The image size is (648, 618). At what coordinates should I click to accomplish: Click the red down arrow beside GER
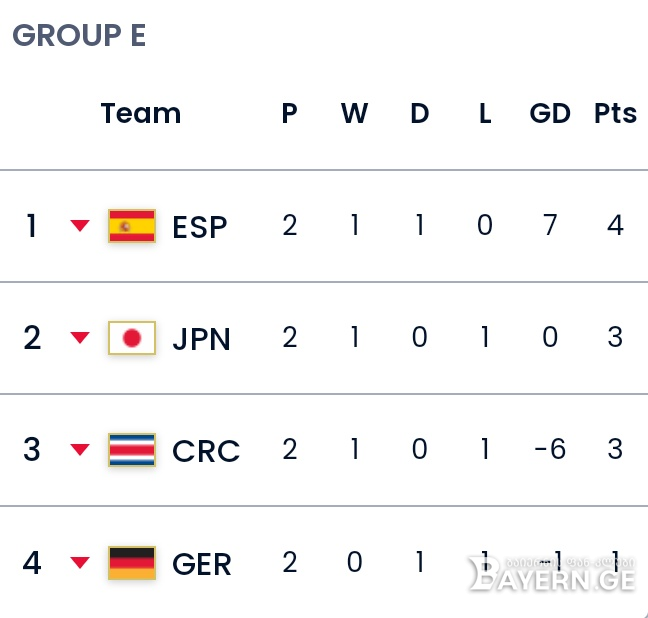point(80,563)
